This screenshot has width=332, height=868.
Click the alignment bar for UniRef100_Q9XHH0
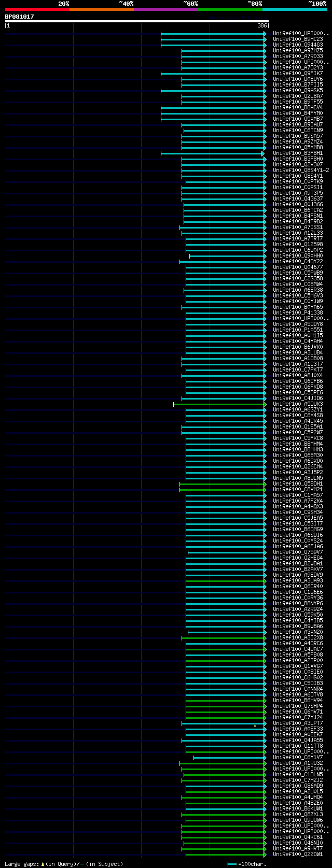point(228,256)
